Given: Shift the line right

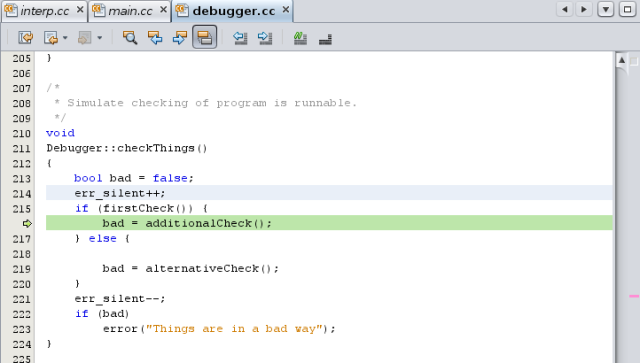Looking at the screenshot, I should [x=265, y=38].
